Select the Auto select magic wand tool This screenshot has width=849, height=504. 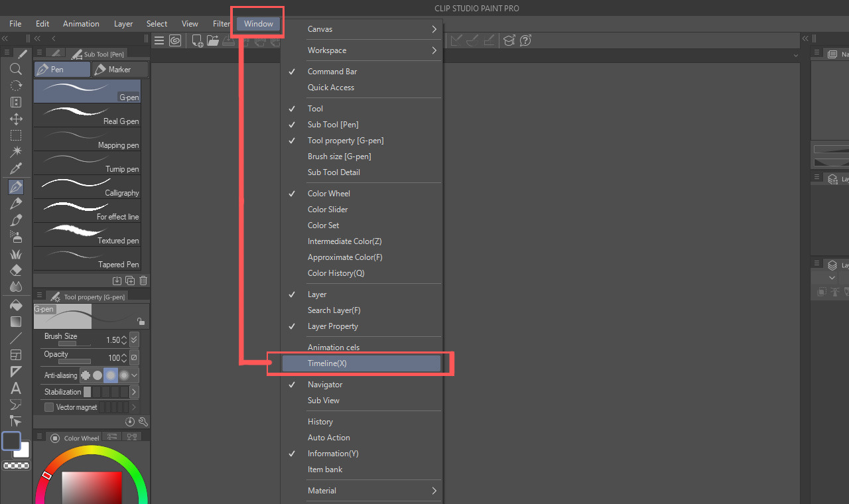16,152
